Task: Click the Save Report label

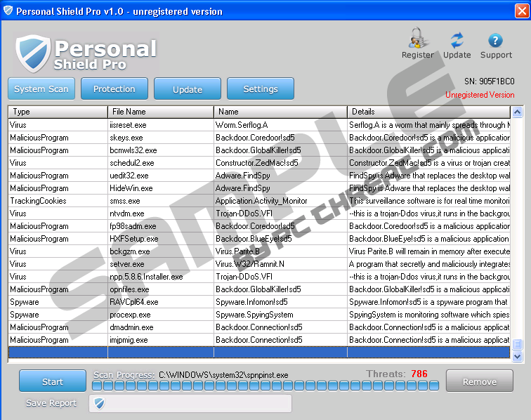Action: pyautogui.click(x=51, y=403)
